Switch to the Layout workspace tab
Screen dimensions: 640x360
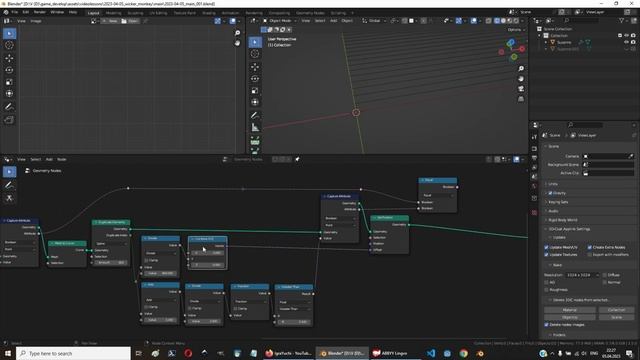93,13
